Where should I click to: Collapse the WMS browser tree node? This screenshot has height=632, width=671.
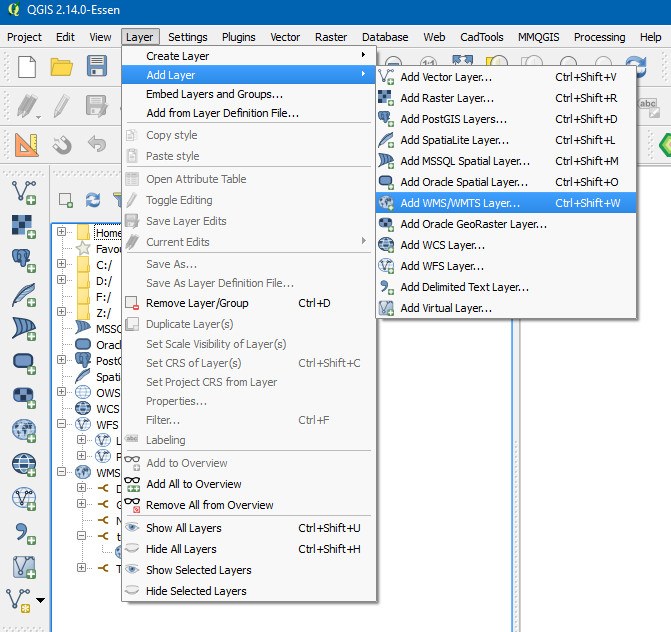point(62,472)
